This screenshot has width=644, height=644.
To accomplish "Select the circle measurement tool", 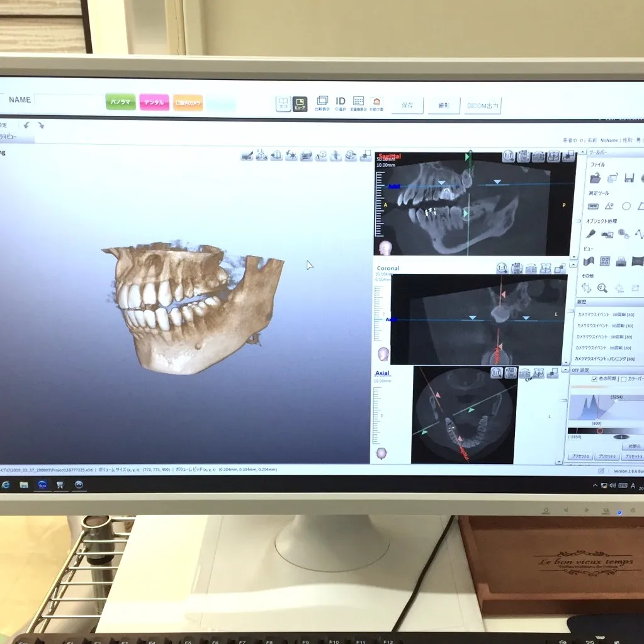I will (626, 206).
